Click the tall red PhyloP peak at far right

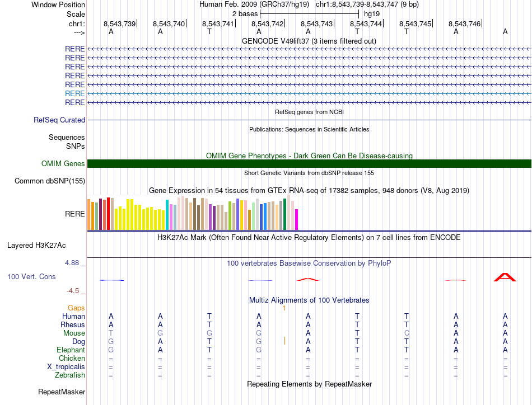tap(505, 277)
